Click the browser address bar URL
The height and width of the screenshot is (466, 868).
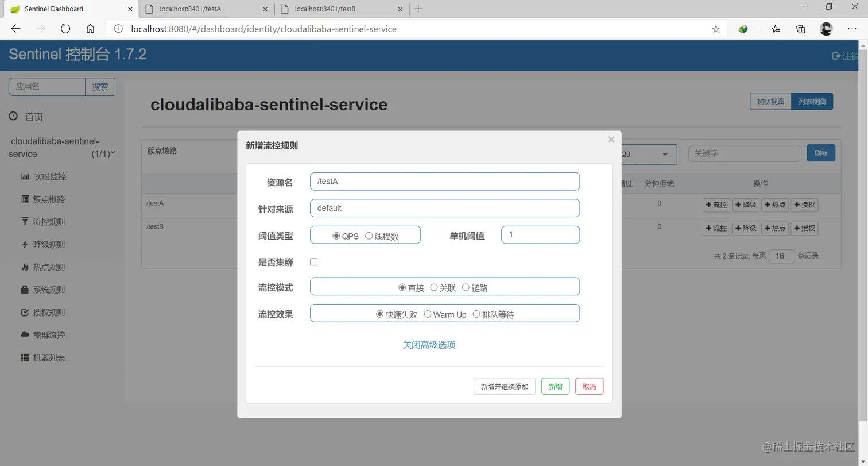tap(264, 29)
